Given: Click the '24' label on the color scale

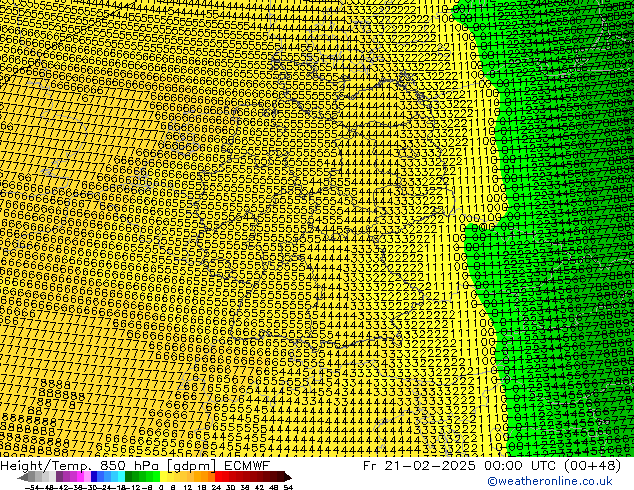Looking at the screenshot, I should click(x=216, y=488).
